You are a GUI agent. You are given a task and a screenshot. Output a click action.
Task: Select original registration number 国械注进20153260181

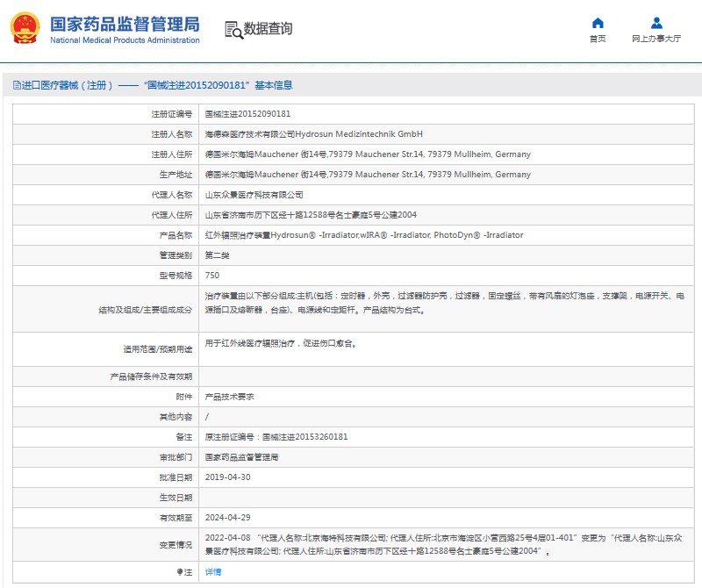304,437
